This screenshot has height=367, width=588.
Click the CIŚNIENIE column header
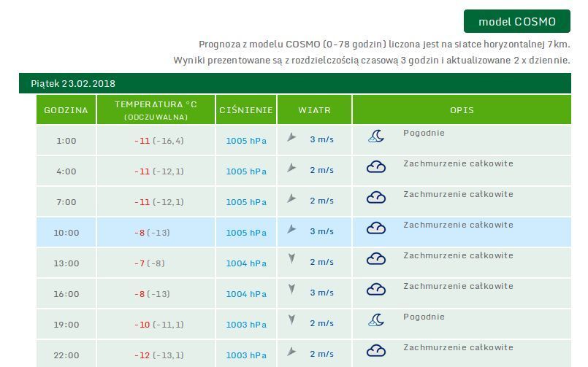246,109
